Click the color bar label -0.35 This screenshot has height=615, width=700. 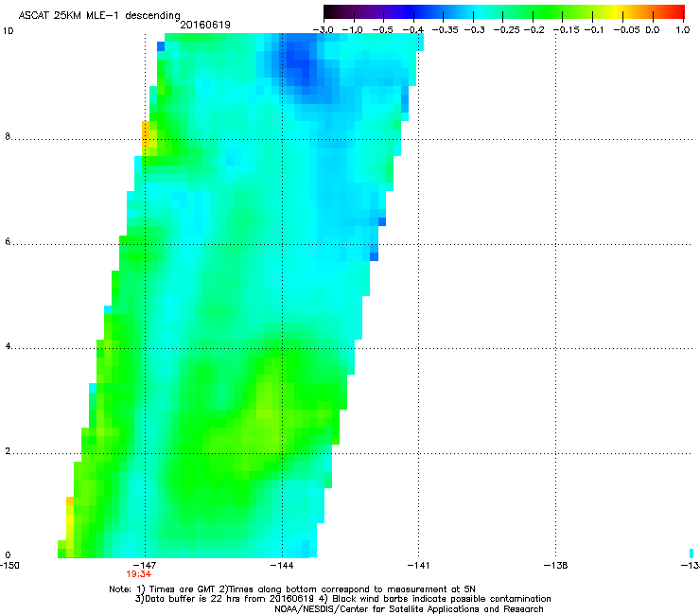pos(446,30)
